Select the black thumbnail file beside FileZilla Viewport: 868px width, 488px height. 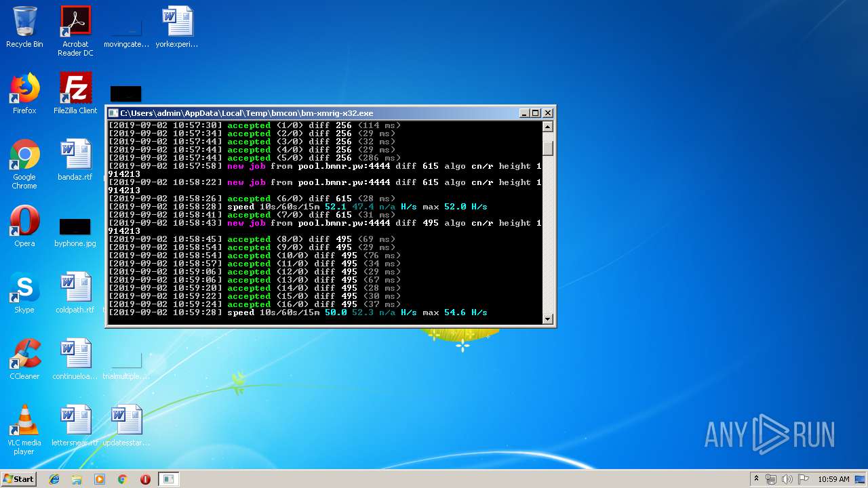point(126,94)
